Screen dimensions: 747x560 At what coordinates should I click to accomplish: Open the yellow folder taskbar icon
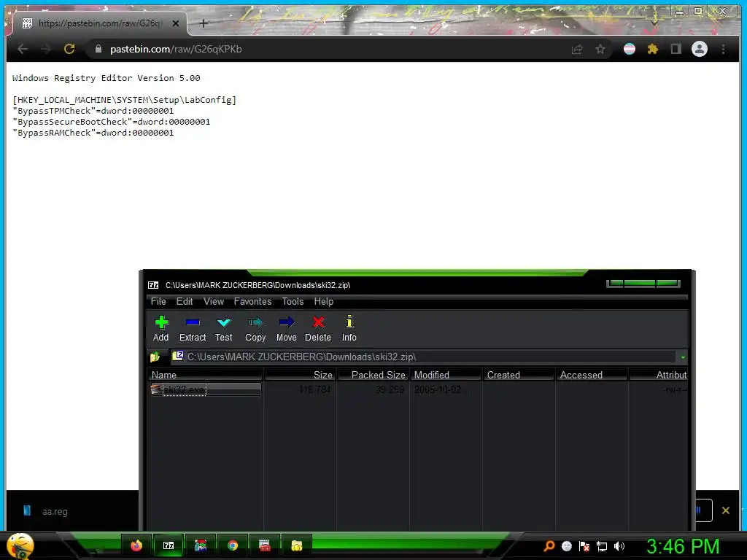(297, 545)
